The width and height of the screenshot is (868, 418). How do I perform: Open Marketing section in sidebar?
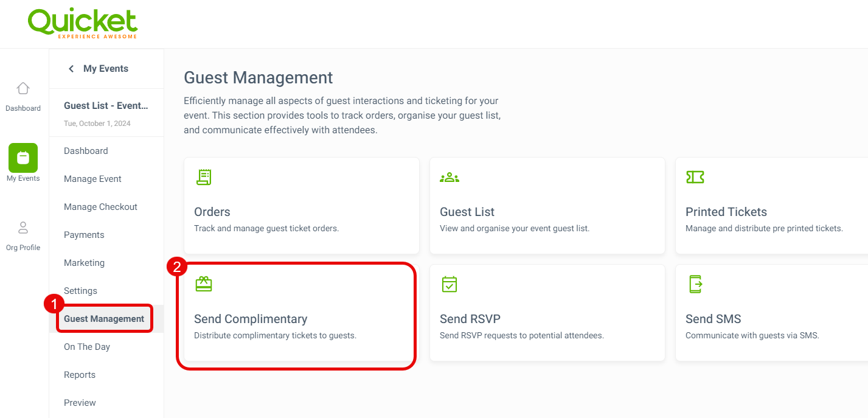84,263
